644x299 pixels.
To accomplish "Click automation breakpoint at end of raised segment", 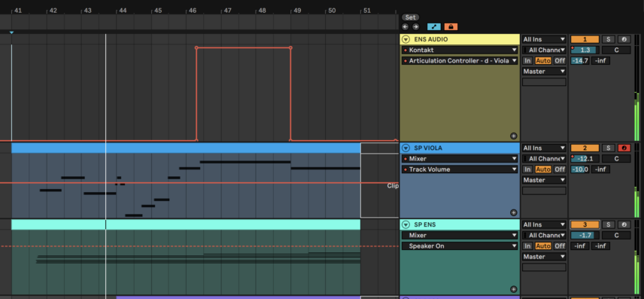I will pos(291,47).
